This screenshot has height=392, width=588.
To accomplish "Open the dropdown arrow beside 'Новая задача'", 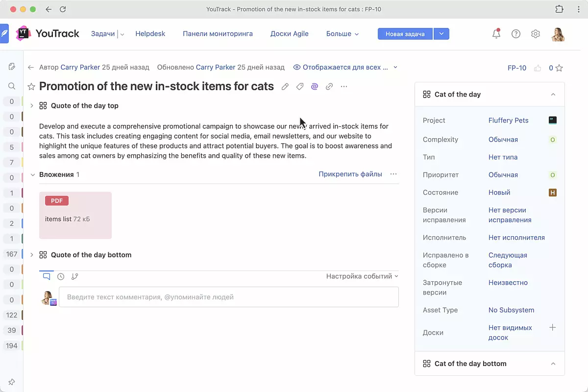I will (x=441, y=34).
